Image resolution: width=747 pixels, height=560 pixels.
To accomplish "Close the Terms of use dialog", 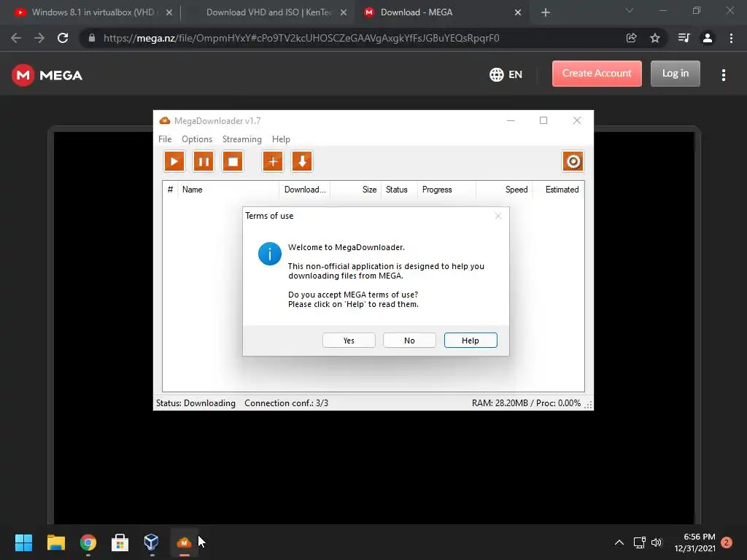I will [x=498, y=216].
